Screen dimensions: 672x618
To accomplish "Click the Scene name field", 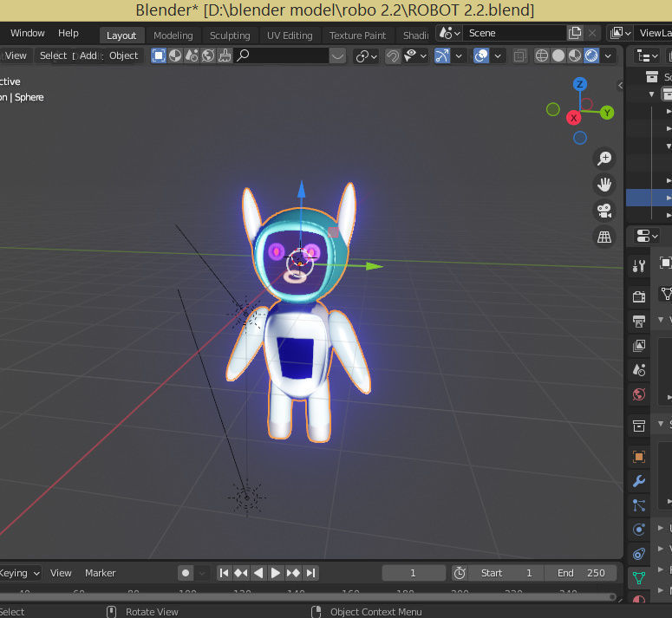I will click(x=514, y=33).
